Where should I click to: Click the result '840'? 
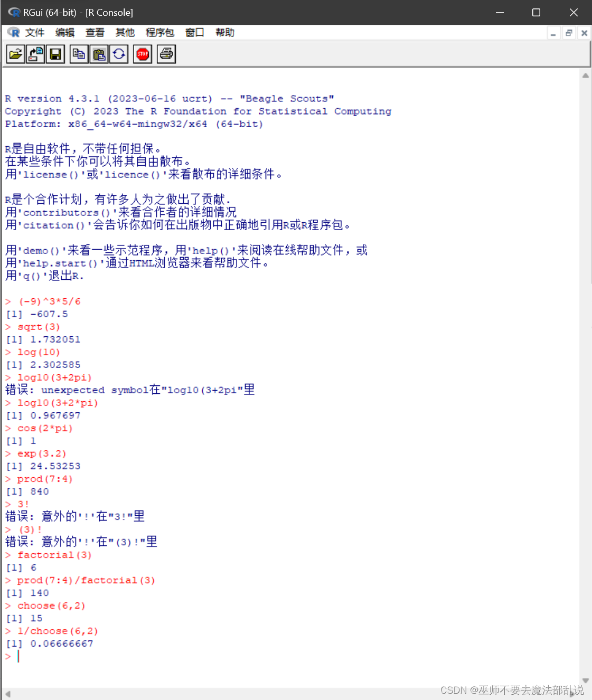[40, 491]
